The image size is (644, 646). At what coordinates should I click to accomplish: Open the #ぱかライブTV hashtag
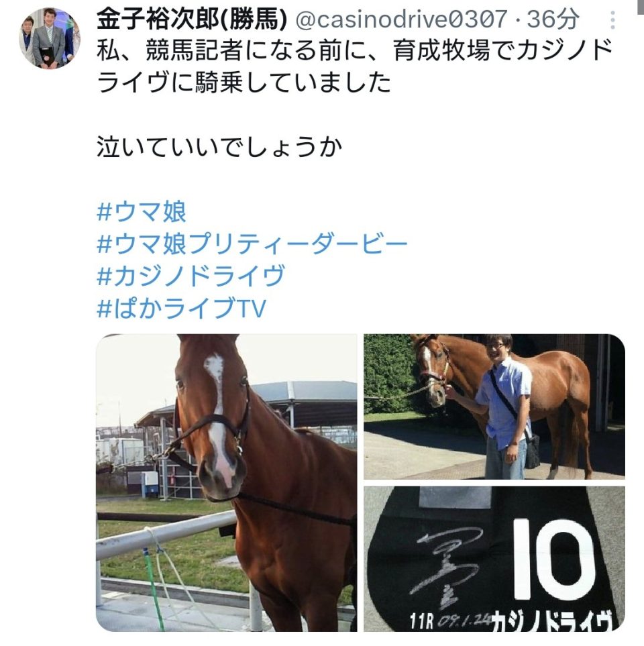coord(181,308)
